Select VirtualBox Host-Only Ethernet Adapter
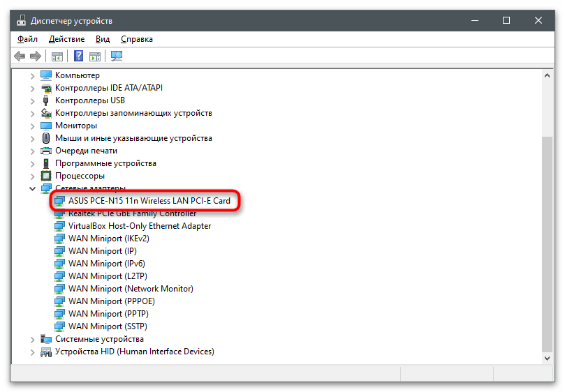Screen dimensions: 565x392 [139, 226]
